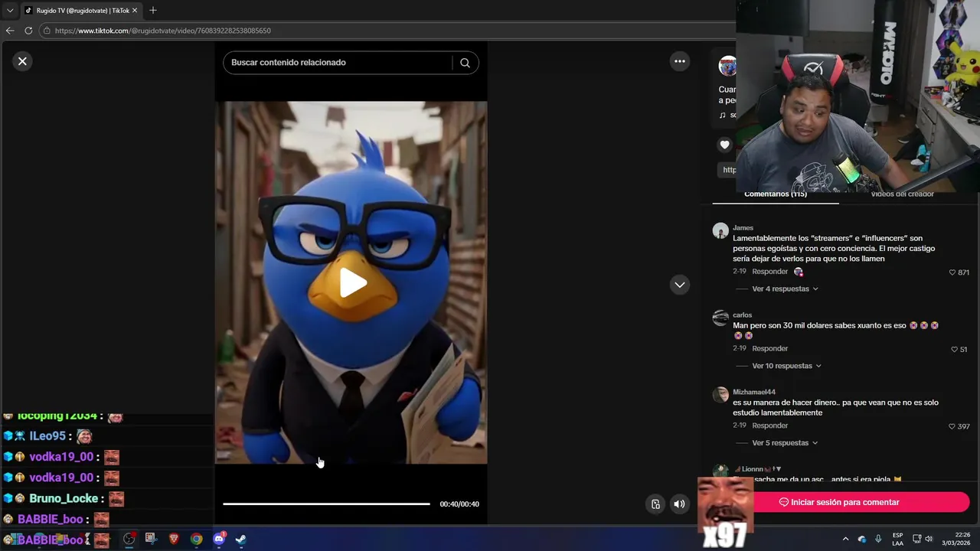
Task: Go to next video with down chevron
Action: [x=680, y=285]
